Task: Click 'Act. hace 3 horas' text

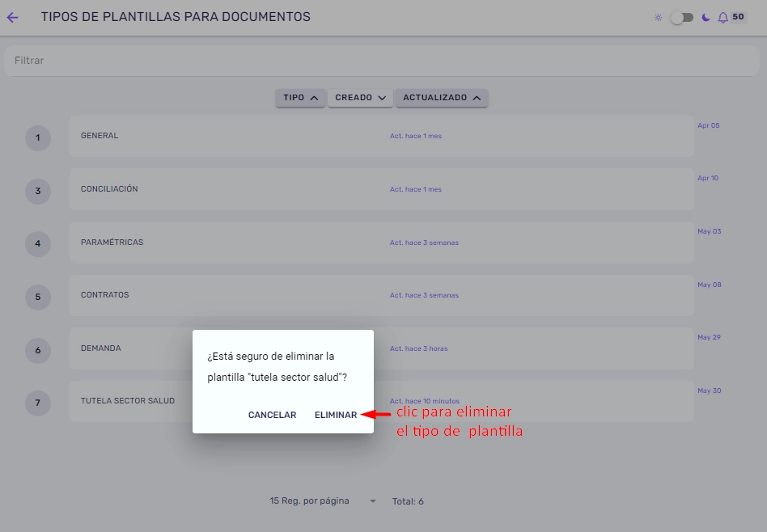Action: (419, 348)
